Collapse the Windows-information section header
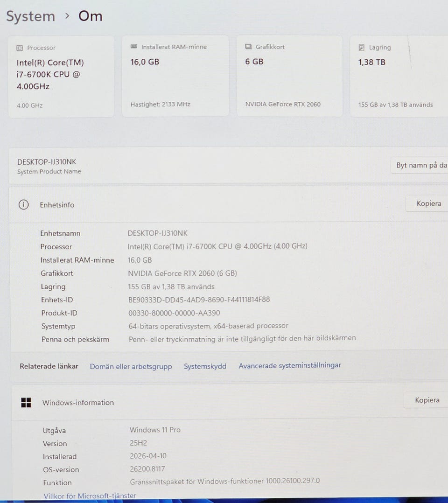448x503 pixels. pos(230,402)
